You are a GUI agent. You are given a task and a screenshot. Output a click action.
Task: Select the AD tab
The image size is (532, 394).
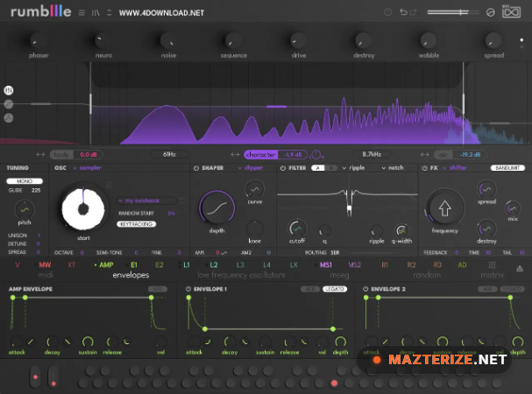click(x=462, y=264)
